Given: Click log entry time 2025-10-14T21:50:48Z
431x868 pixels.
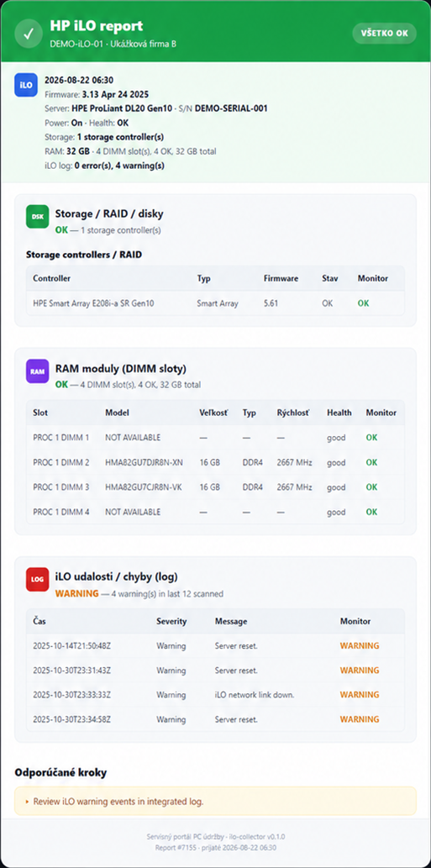Looking at the screenshot, I should tap(72, 646).
